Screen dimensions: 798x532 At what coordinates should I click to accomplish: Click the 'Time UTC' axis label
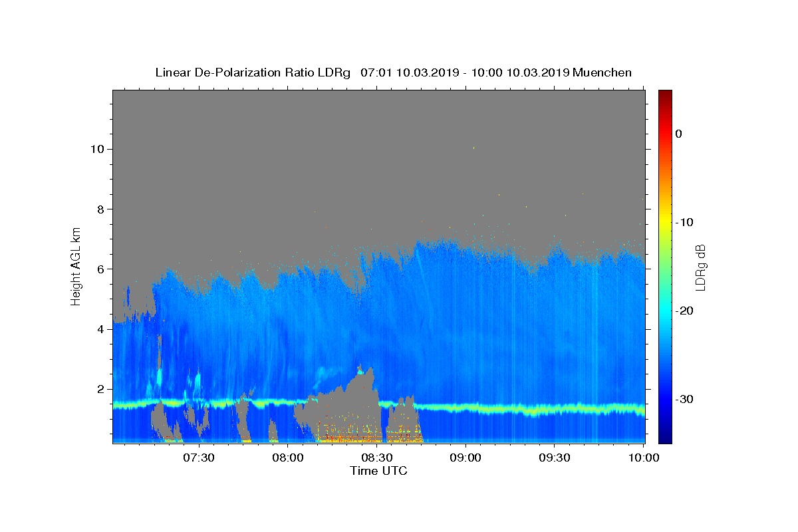(378, 471)
